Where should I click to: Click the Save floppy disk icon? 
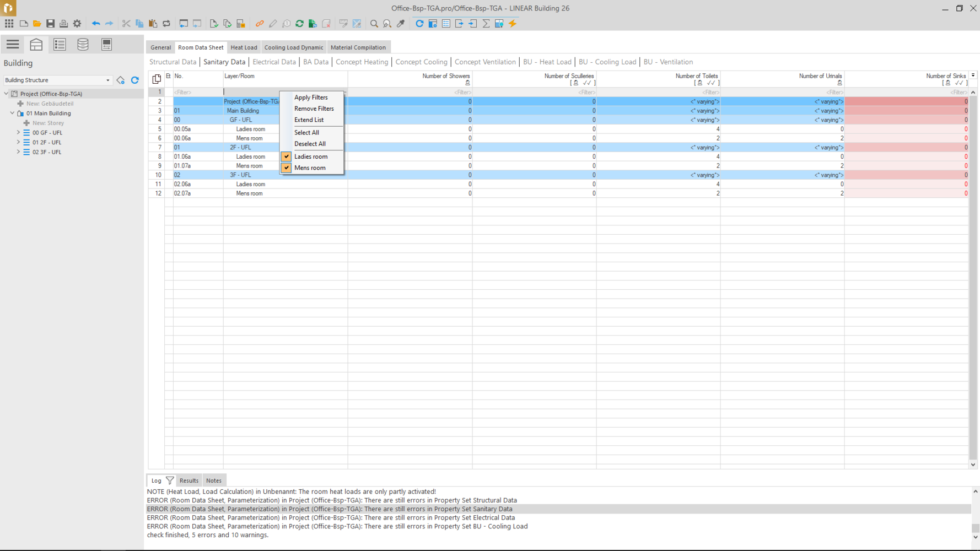(50, 24)
